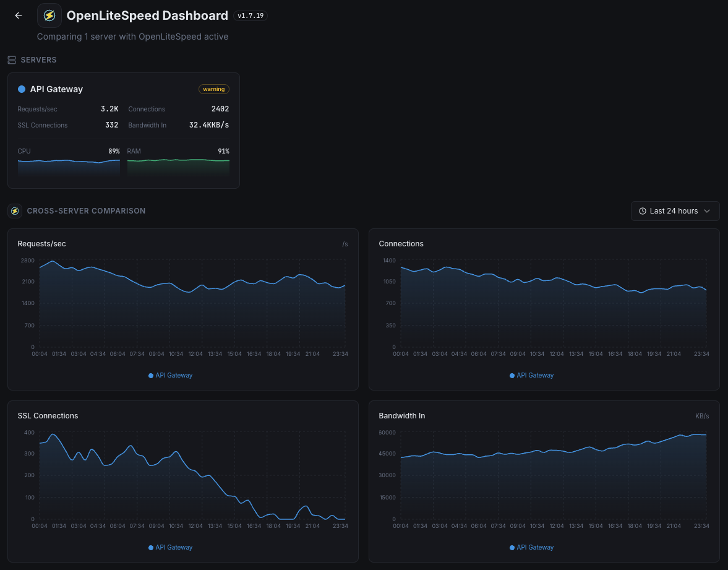
Task: Select the Bandwidth In chart title
Action: (x=401, y=416)
